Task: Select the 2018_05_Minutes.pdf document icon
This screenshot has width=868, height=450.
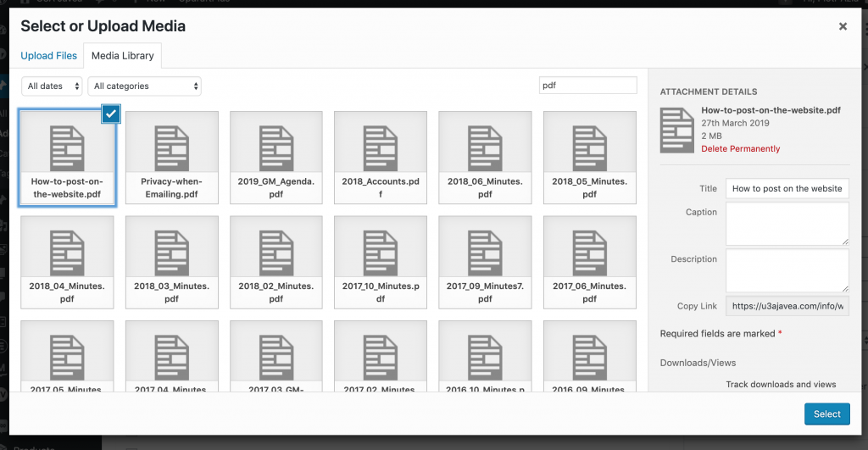Action: click(590, 148)
